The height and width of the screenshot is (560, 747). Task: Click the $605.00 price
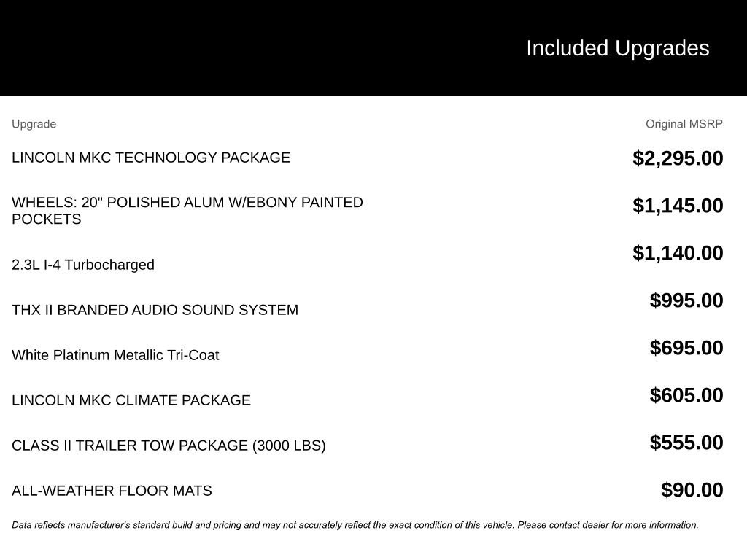(686, 395)
